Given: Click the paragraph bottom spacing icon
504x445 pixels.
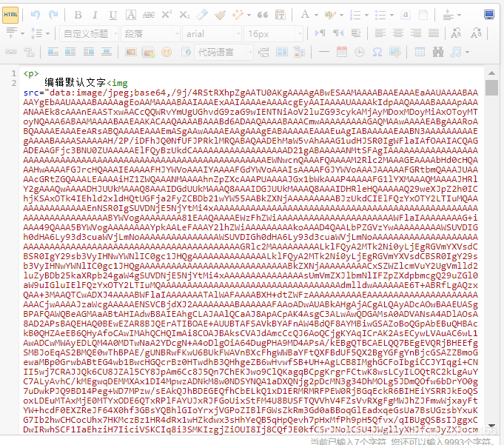Looking at the screenshot, I should [12, 33].
